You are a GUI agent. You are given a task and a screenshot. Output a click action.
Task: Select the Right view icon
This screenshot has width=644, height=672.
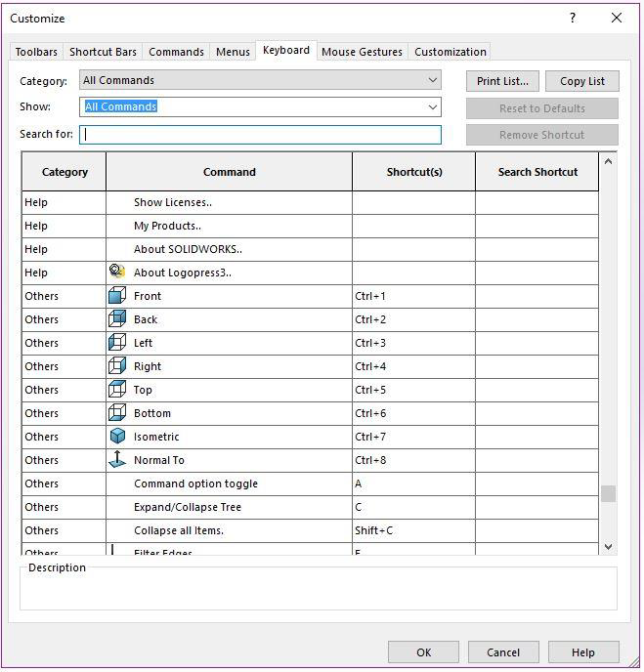[117, 366]
